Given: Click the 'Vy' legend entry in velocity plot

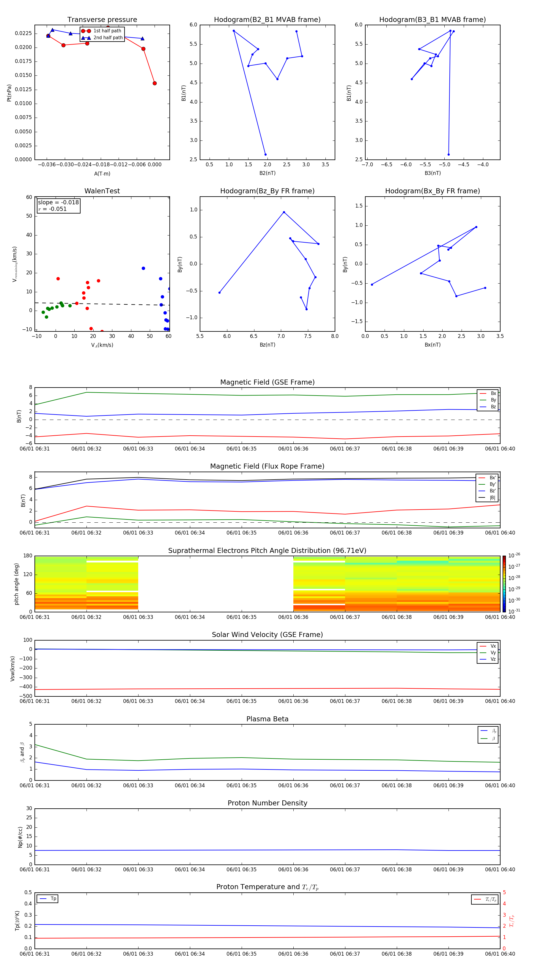Looking at the screenshot, I should (x=488, y=652).
